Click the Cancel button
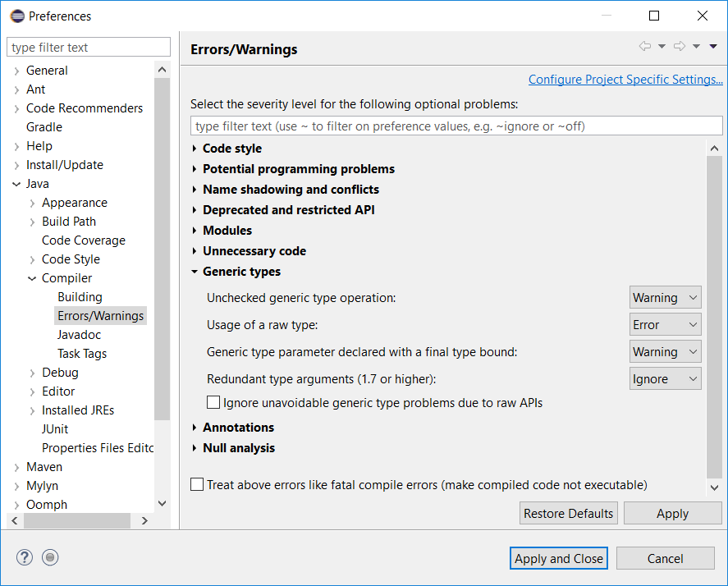This screenshot has height=586, width=728. (665, 558)
